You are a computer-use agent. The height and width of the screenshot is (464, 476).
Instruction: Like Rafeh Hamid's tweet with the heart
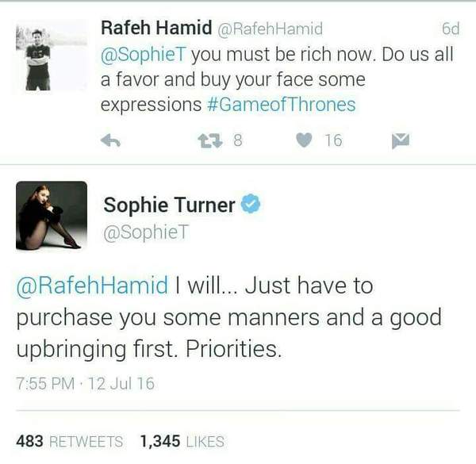point(304,140)
